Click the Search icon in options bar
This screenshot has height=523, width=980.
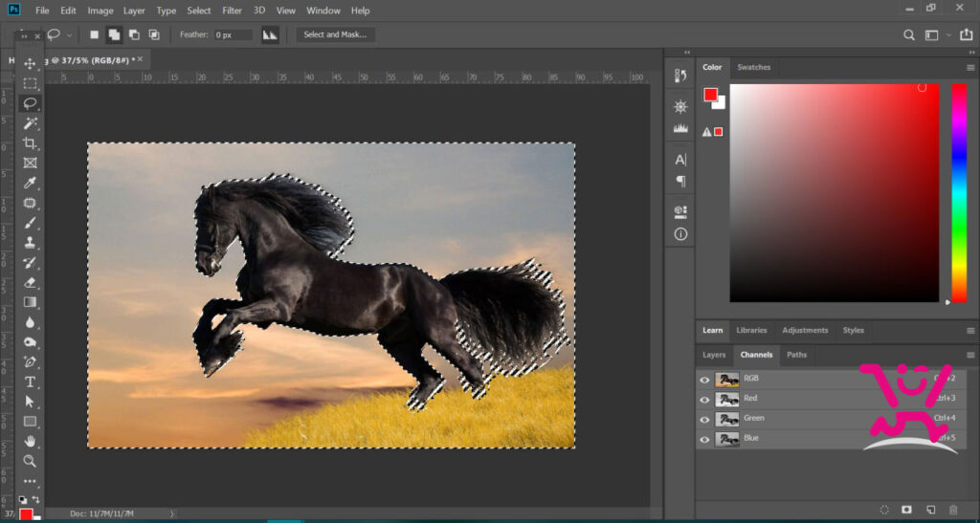[x=909, y=35]
